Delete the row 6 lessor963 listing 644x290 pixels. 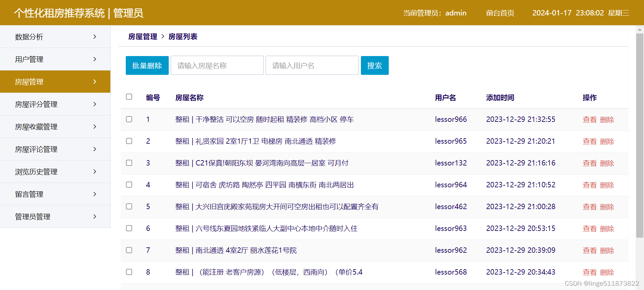(x=607, y=229)
